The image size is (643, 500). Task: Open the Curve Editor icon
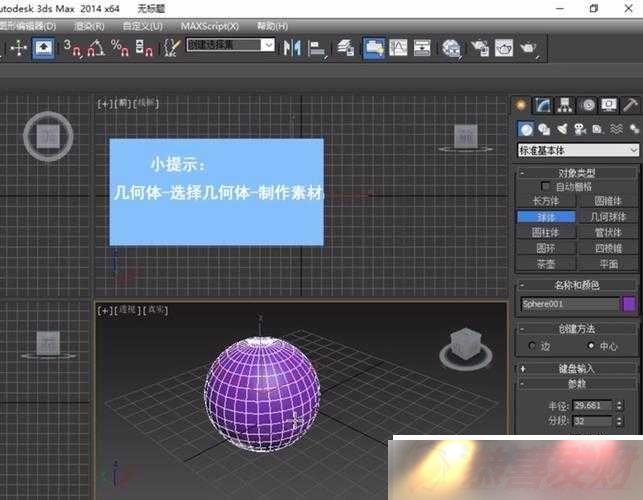[398, 48]
